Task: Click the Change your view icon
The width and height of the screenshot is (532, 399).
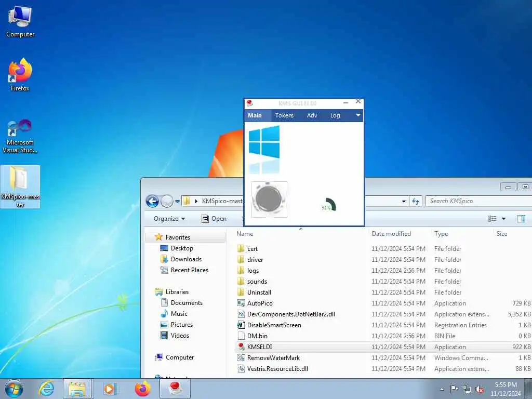Action: point(492,219)
